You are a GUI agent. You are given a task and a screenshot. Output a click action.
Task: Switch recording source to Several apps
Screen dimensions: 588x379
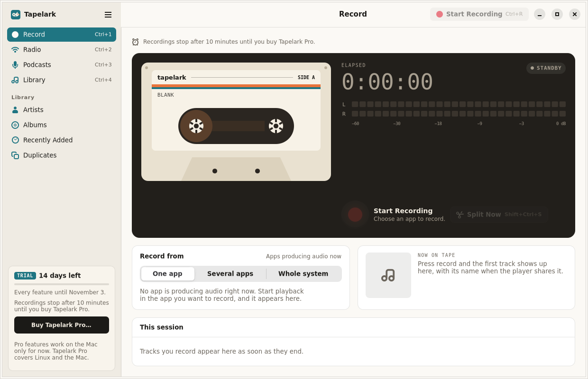coord(230,274)
